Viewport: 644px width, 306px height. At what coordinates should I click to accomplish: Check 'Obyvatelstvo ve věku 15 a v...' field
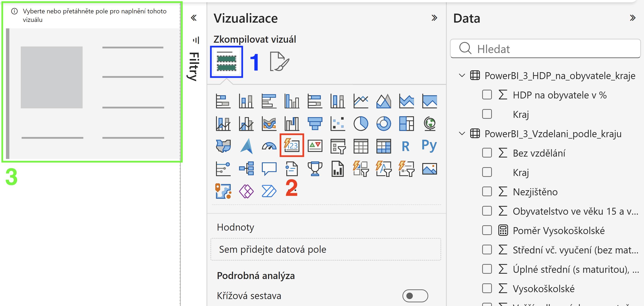(x=487, y=211)
